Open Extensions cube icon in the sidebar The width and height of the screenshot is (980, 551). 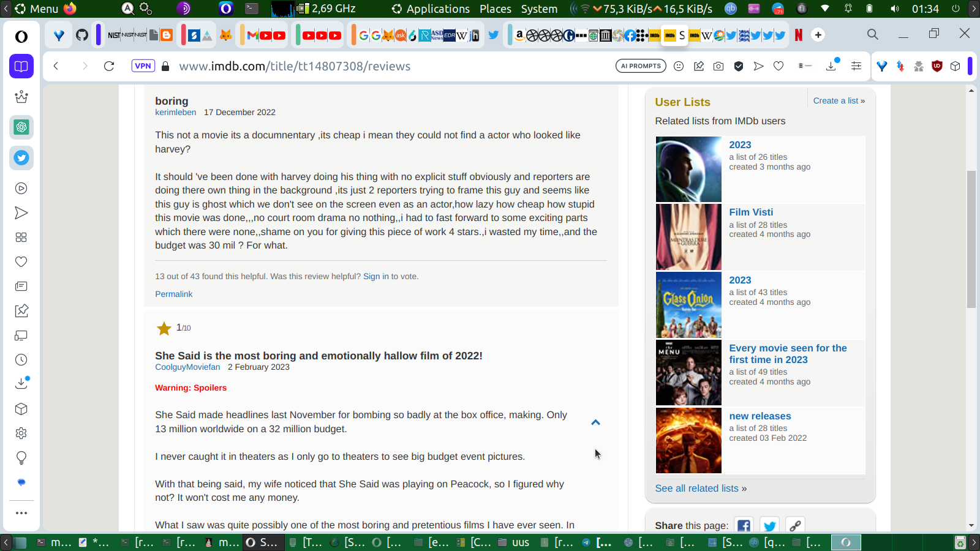pyautogui.click(x=21, y=409)
